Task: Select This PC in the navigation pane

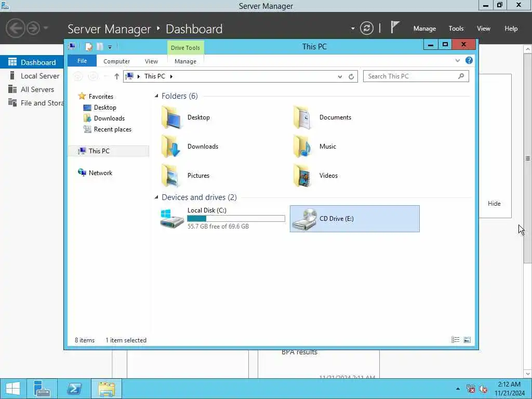Action: click(x=109, y=151)
